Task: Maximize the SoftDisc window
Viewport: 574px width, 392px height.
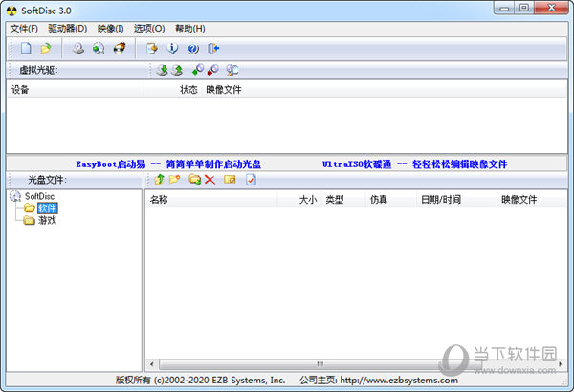Action: coord(524,8)
